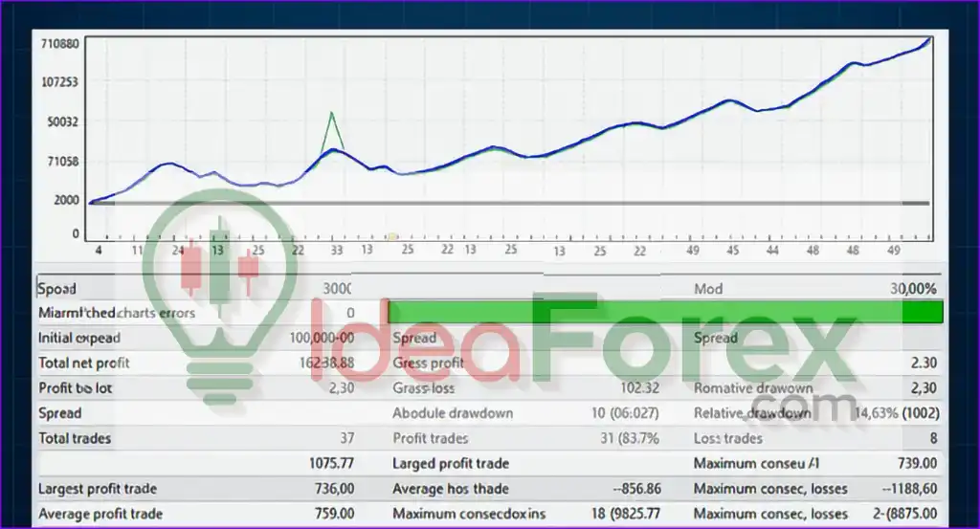Select the Total net profit row label

[83, 364]
